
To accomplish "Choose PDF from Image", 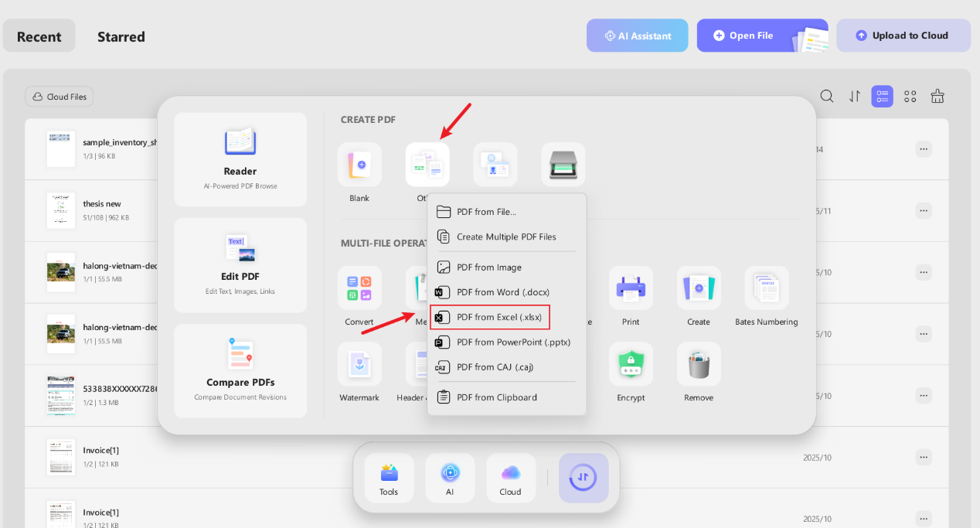I will pyautogui.click(x=507, y=267).
